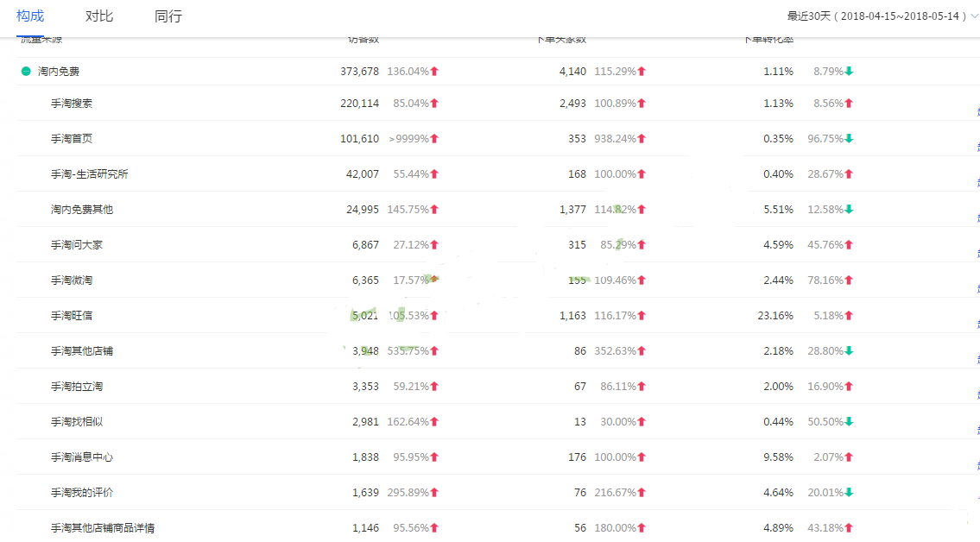Open the 最近30天 date range dropdown
Image resolution: width=980 pixels, height=542 pixels.
point(876,16)
